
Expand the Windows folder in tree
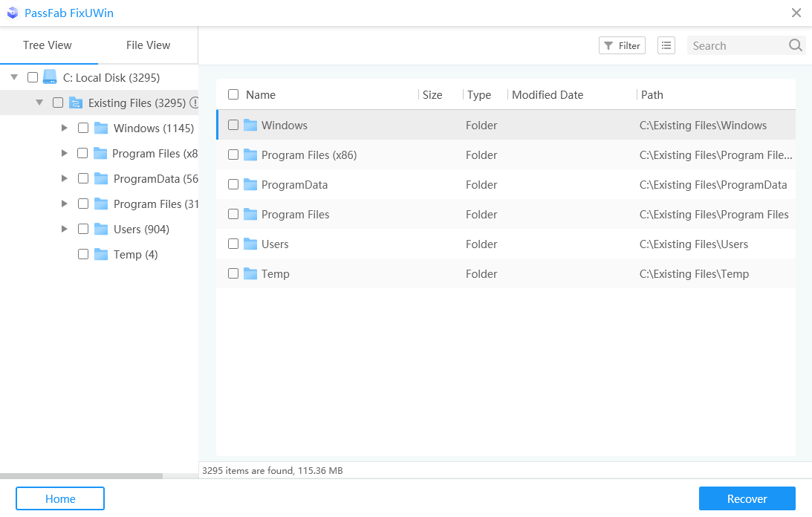coord(65,128)
